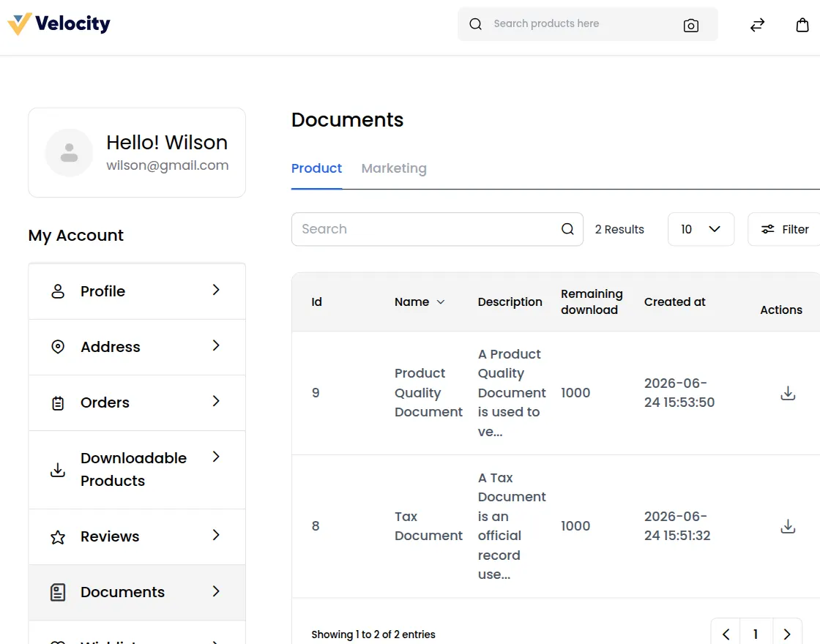Click the Velocity logo
The image size is (820, 644).
[59, 23]
